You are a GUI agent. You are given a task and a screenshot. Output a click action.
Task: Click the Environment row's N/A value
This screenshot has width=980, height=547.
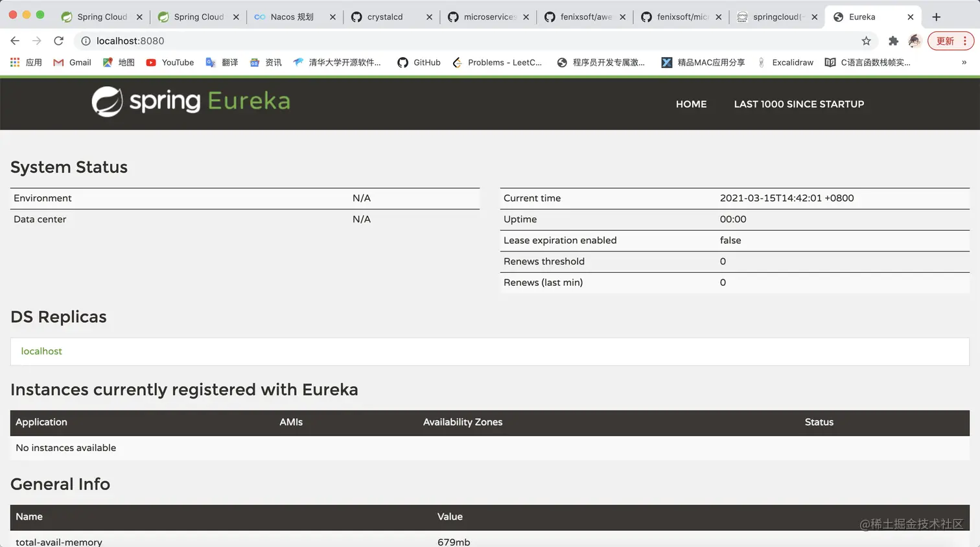point(362,198)
